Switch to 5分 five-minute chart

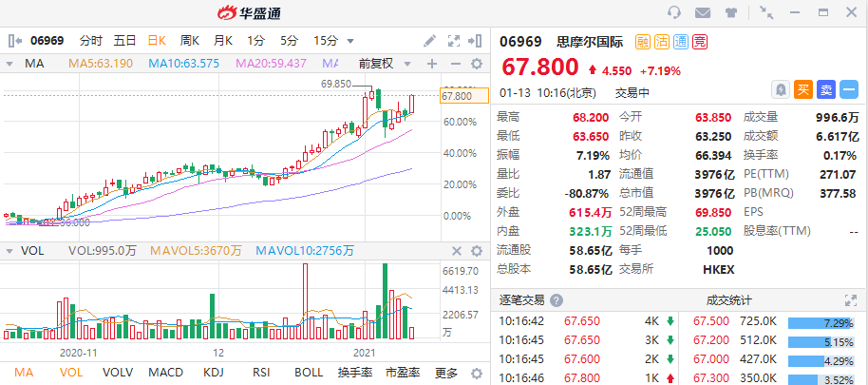tap(289, 41)
